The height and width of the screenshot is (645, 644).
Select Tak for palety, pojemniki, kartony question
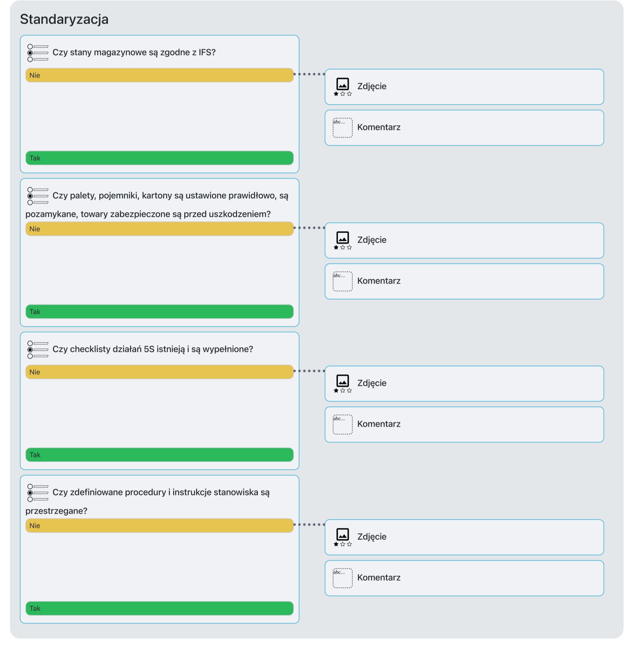[159, 312]
